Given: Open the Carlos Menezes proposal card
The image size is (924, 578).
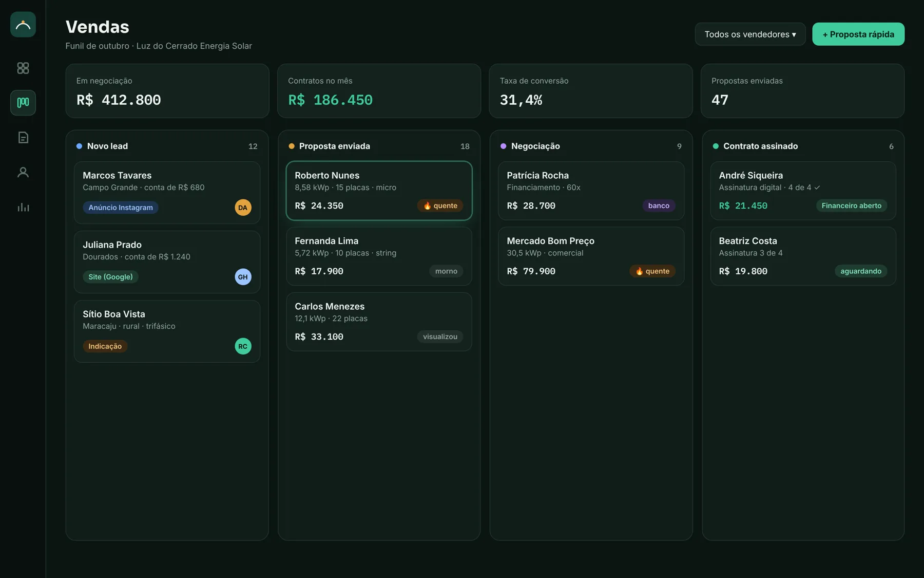Looking at the screenshot, I should coord(379,322).
